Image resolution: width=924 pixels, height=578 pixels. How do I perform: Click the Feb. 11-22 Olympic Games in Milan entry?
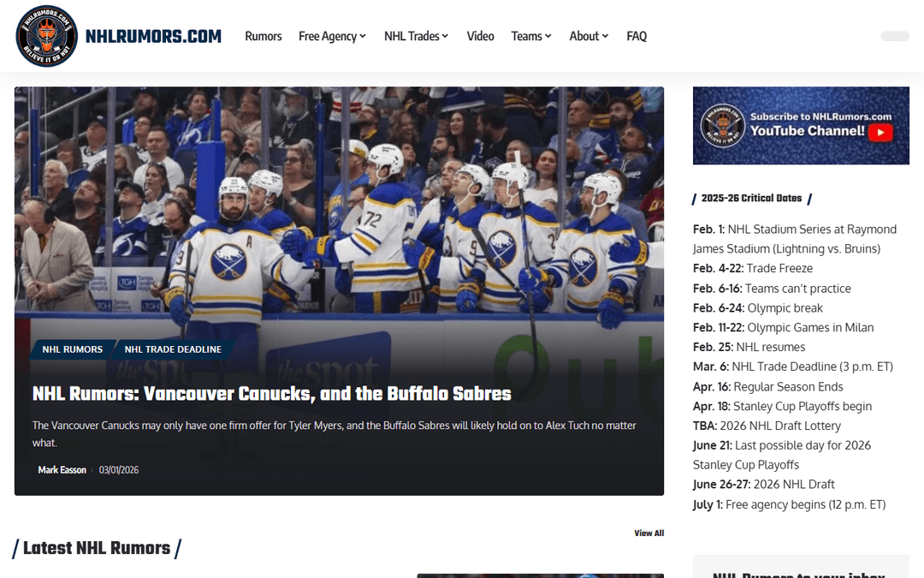[783, 327]
